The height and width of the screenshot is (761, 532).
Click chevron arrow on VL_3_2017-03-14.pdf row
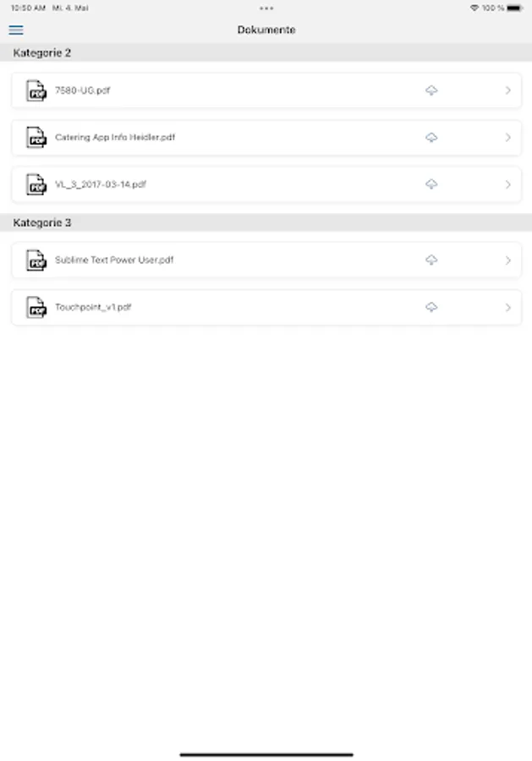(507, 184)
